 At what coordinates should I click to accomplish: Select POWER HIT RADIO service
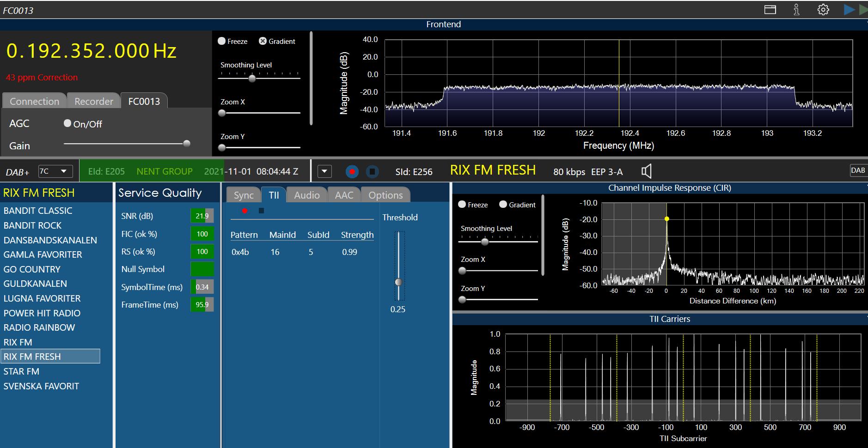tap(42, 313)
